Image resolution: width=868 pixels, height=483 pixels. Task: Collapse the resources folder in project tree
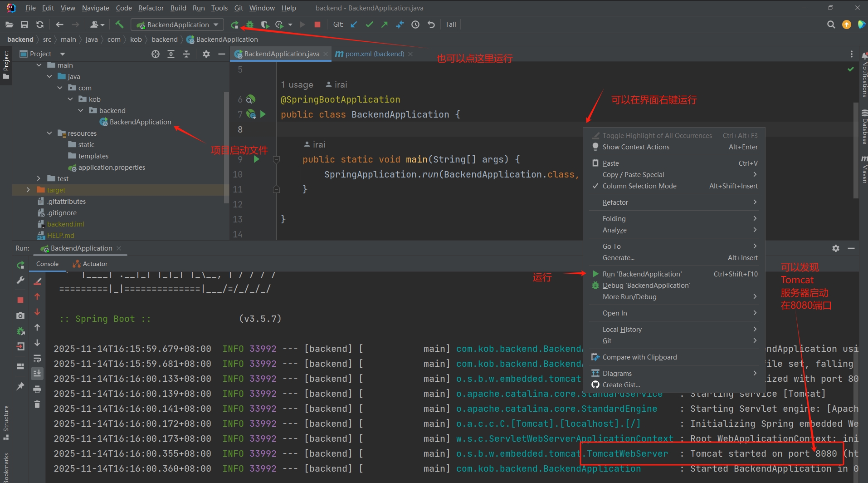(49, 133)
